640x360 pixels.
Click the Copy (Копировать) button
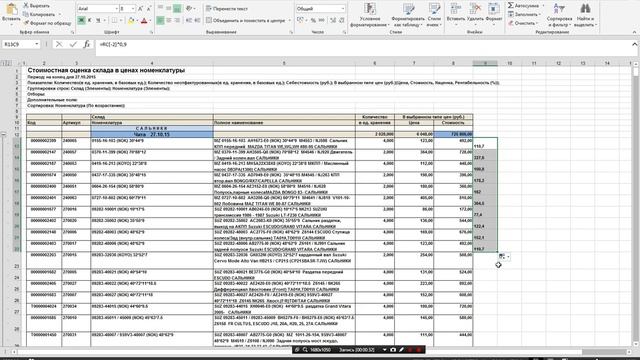coord(39,14)
